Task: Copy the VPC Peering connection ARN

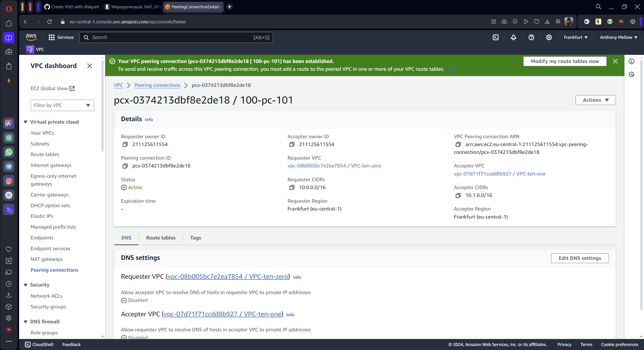Action: coord(458,144)
